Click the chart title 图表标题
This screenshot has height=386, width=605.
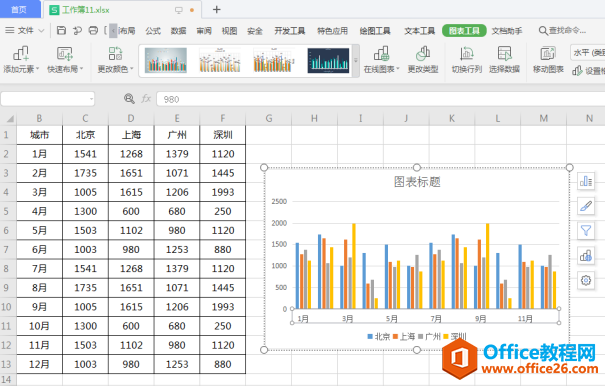pos(417,182)
